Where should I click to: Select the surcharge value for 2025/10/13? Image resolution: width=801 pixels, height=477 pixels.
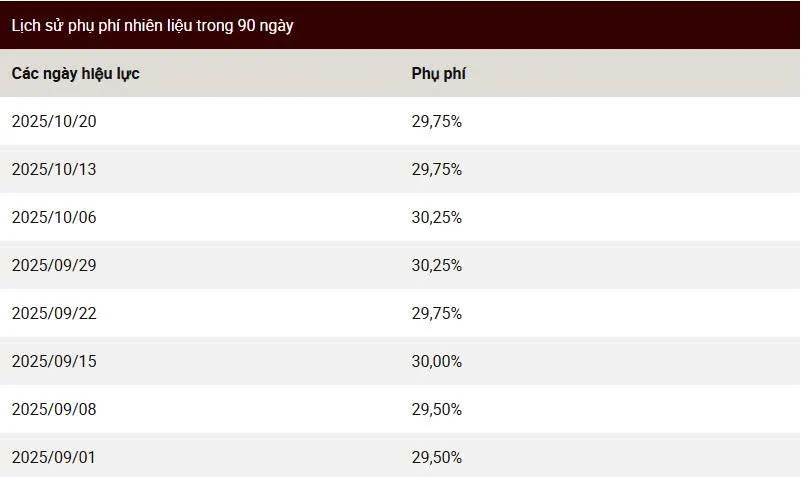[x=437, y=169]
